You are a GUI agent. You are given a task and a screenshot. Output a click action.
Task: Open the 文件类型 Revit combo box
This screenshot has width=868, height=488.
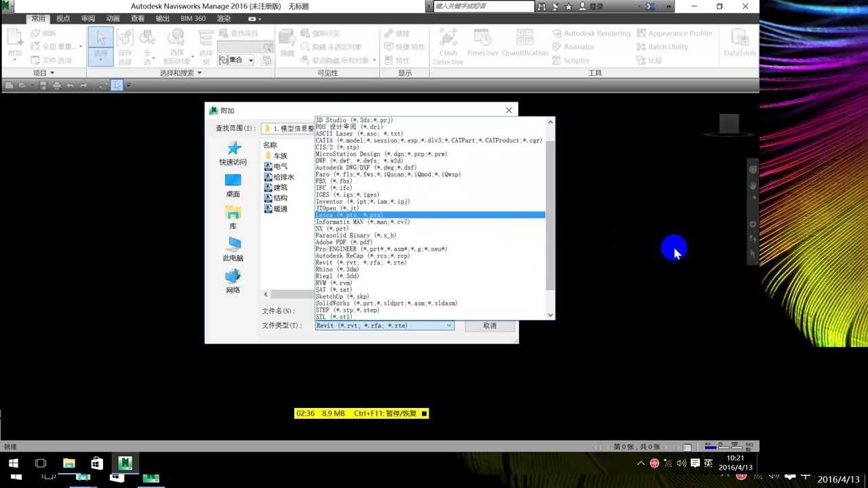coord(384,326)
